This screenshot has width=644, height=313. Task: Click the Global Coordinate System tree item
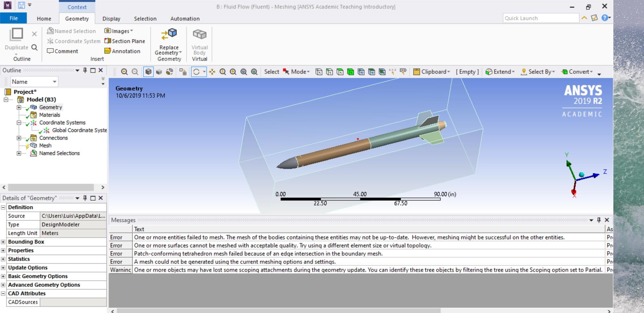pos(80,130)
